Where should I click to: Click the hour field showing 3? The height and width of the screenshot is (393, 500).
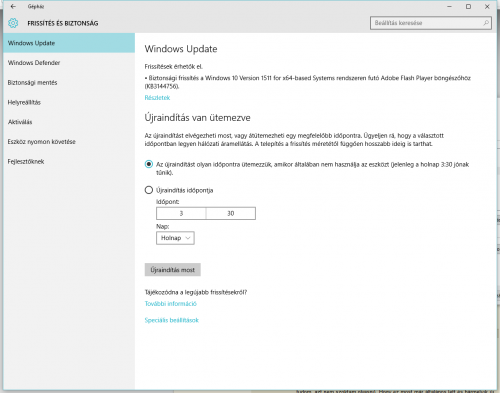point(181,213)
